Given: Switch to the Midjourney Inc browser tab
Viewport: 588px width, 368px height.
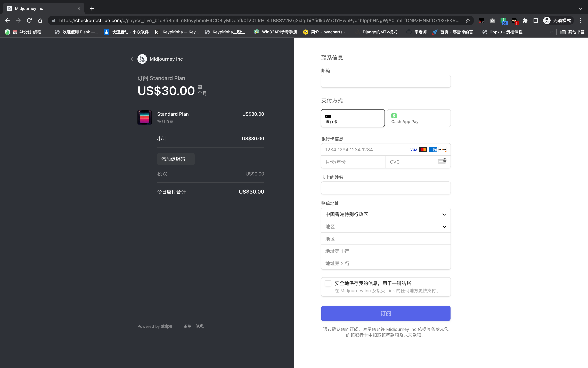Looking at the screenshot, I should pos(44,9).
